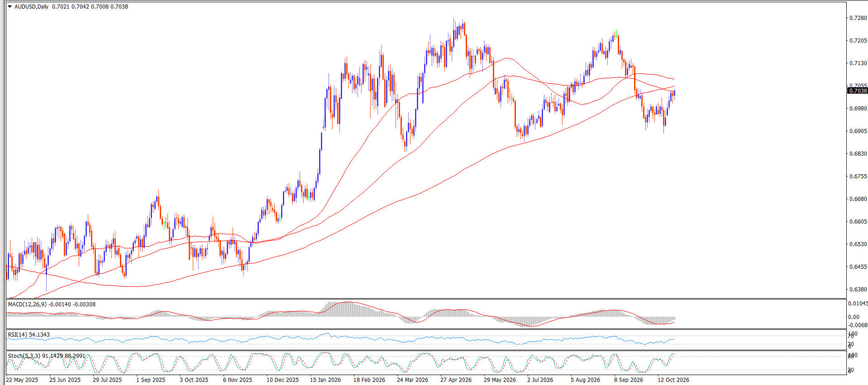
Task: Click the 27 Apr 2026 date label
Action: tap(456, 380)
